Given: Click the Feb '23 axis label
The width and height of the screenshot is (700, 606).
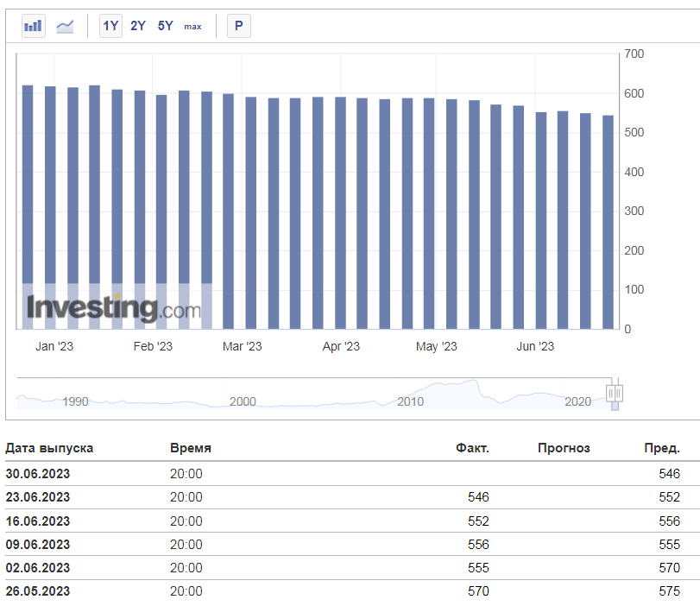Looking at the screenshot, I should coord(153,346).
